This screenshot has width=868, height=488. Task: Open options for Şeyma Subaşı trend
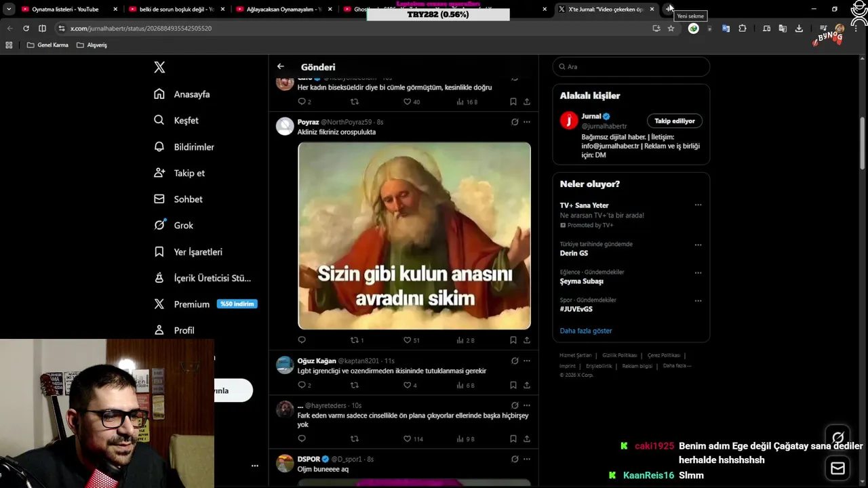point(698,272)
